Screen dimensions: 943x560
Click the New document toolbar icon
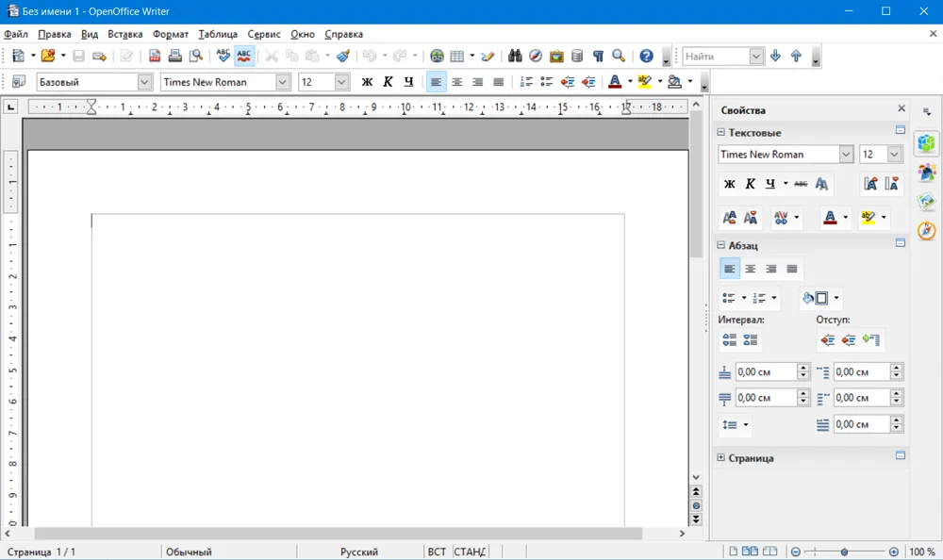tap(18, 56)
